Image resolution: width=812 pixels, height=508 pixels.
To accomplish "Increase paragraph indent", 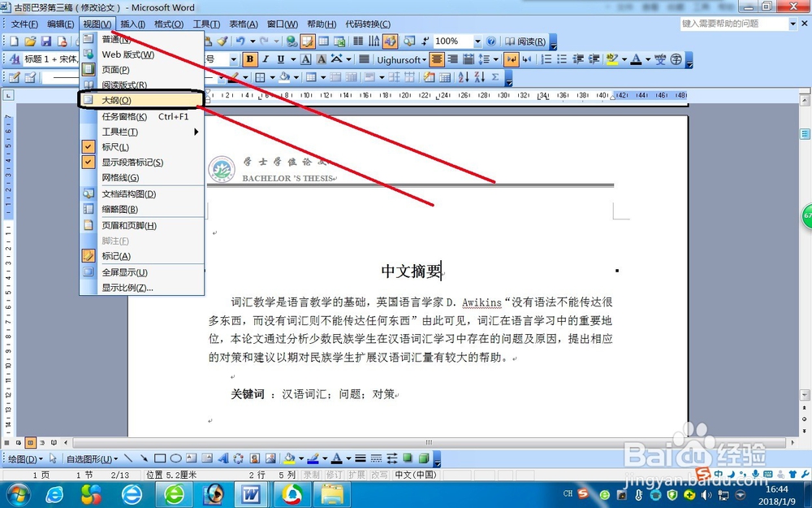I will click(594, 59).
